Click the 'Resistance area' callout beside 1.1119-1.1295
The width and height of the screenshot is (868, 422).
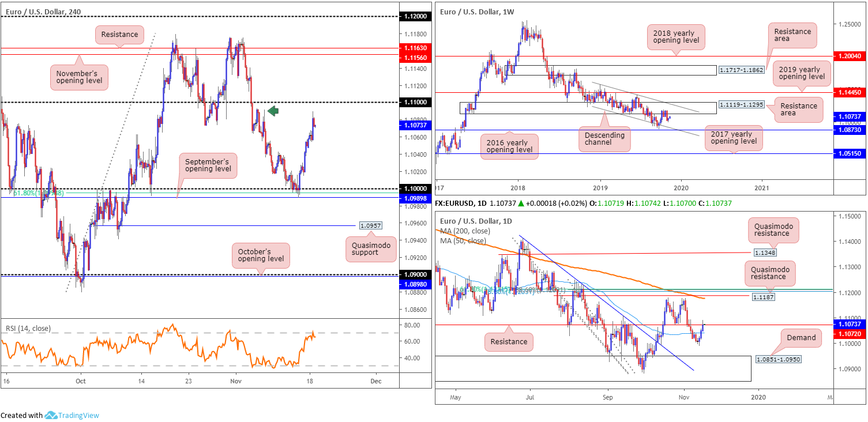coord(798,110)
